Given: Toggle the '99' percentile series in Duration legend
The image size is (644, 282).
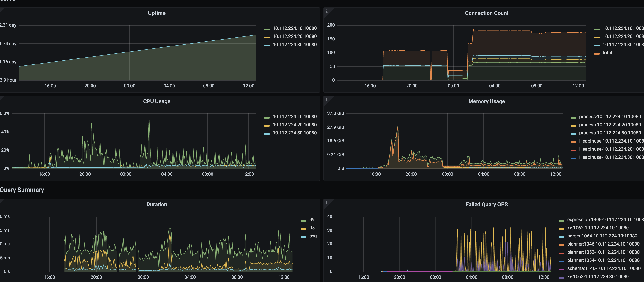Looking at the screenshot, I should point(312,220).
